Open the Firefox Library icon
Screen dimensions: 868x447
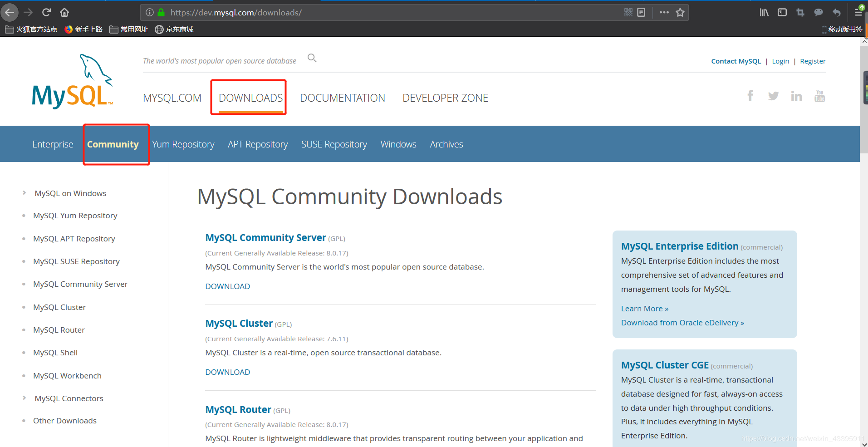(764, 12)
